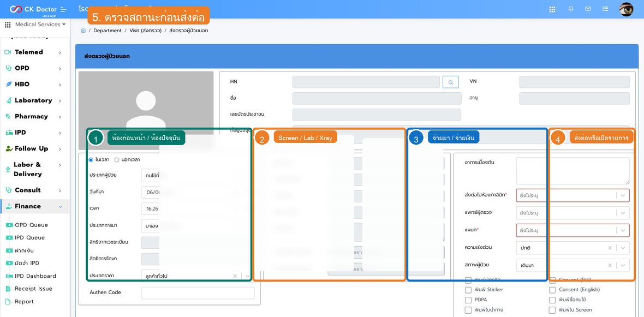Check the พิมพ์ใบ Screen checkbox
This screenshot has width=644, height=317.
552,310
